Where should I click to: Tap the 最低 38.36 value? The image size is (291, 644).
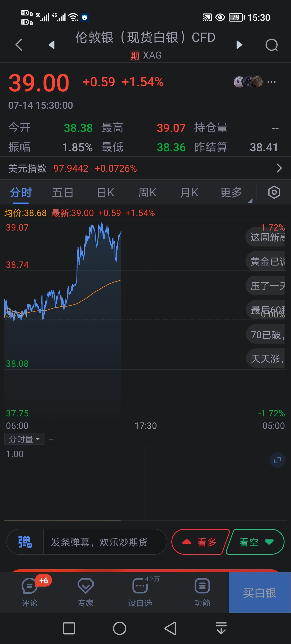coord(171,147)
